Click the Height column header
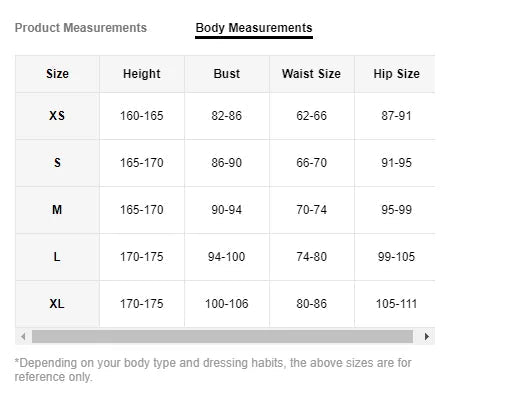 click(x=142, y=74)
